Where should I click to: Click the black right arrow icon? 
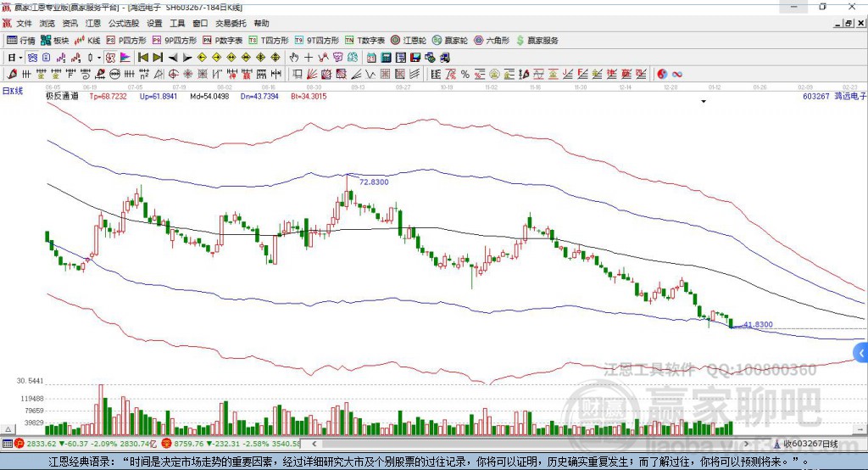[x=187, y=58]
